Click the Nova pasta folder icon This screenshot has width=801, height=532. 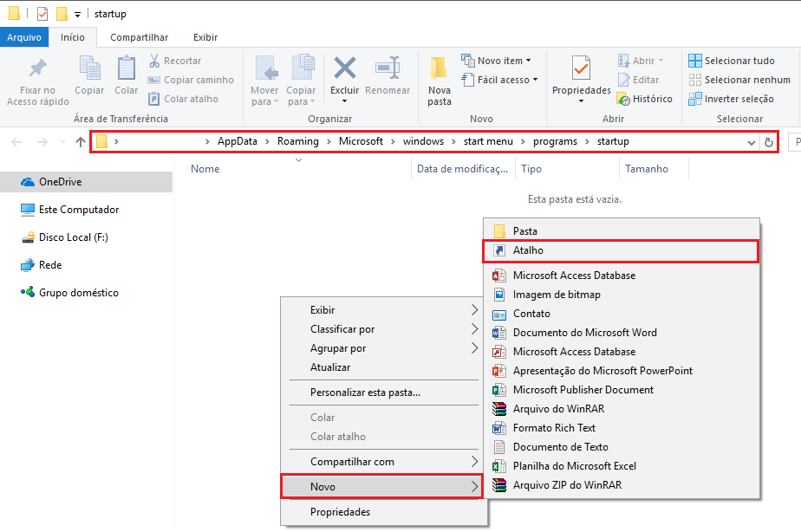pyautogui.click(x=439, y=68)
